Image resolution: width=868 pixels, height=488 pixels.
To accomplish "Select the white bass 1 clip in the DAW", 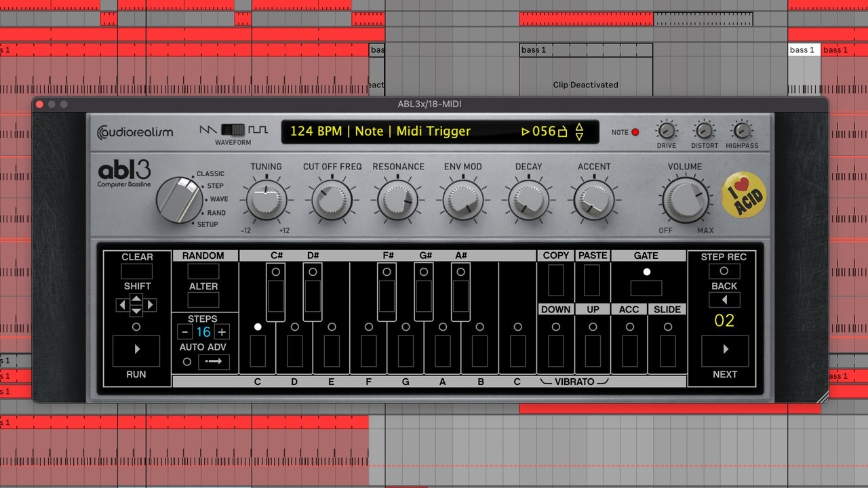I will coord(804,50).
